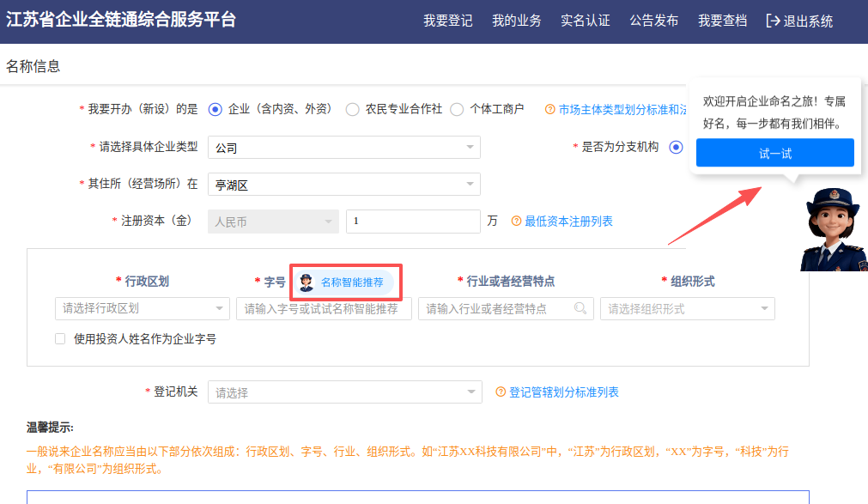The width and height of the screenshot is (868, 504).
Task: Click the 温馨提示 heading text
Action: click(50, 428)
